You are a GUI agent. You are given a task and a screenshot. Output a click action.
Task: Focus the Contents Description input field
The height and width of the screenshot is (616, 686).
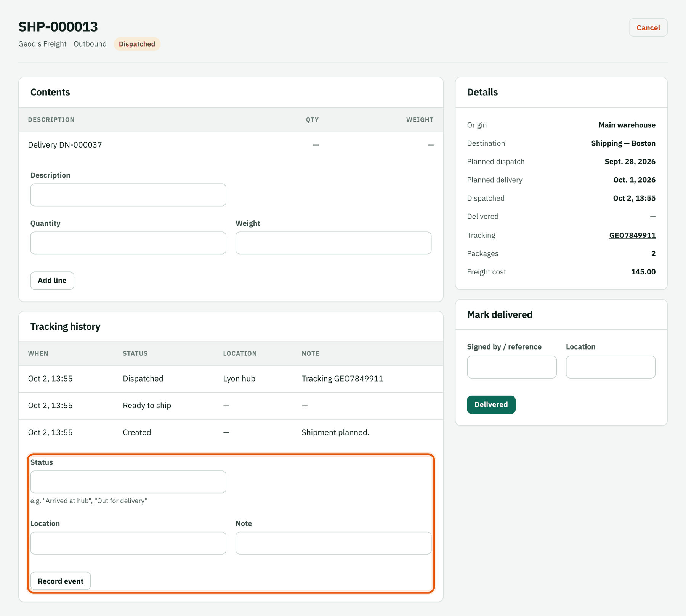coord(128,195)
